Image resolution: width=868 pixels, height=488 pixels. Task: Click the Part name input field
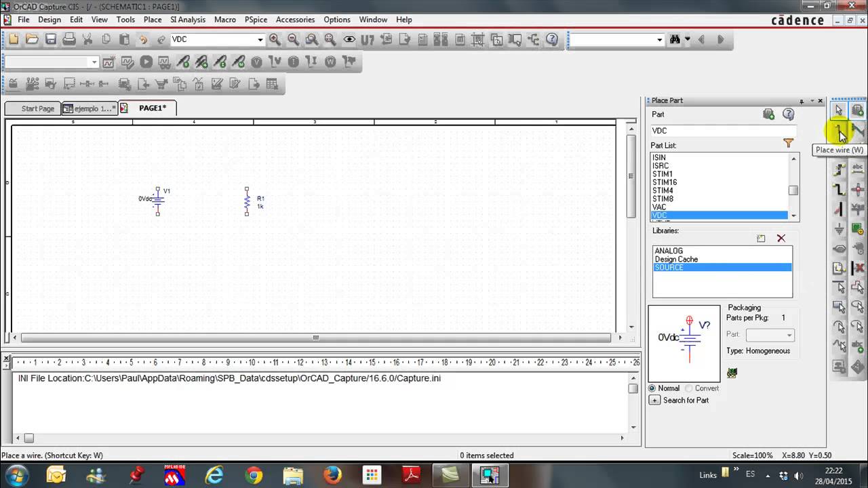pyautogui.click(x=723, y=130)
